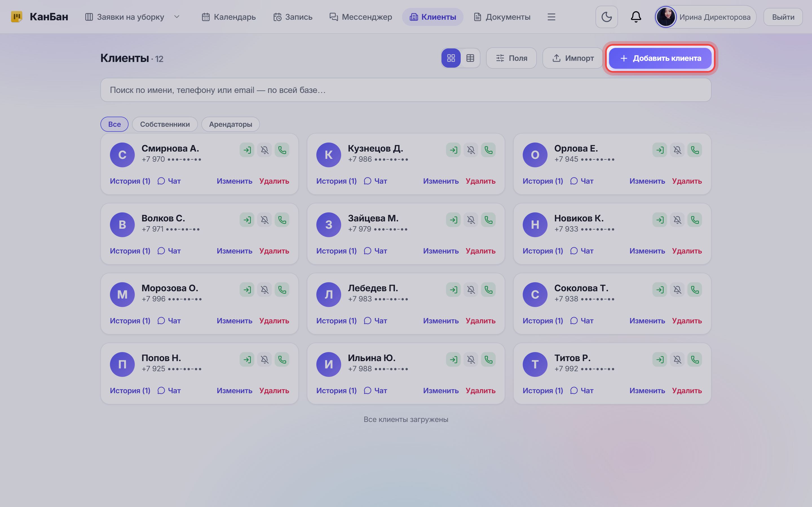Screen dimensions: 812x507
Task: Switch to the table view layout
Action: [x=470, y=58]
